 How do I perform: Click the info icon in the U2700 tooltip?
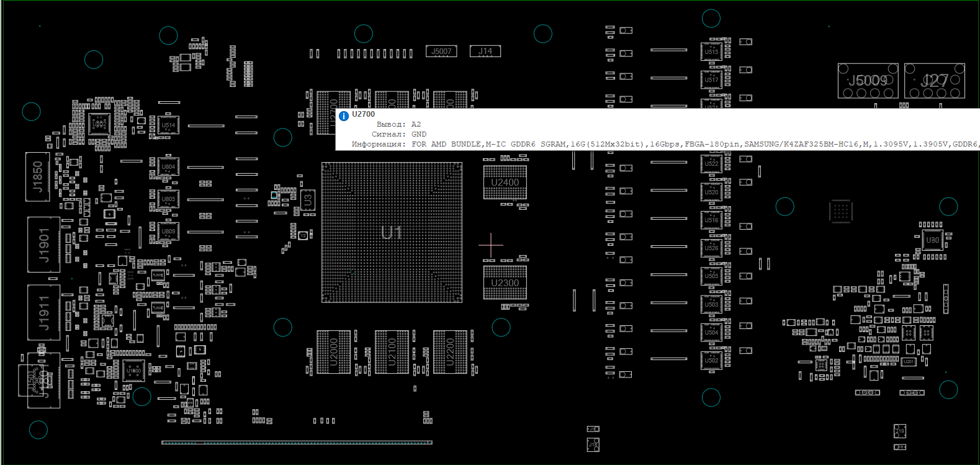344,116
